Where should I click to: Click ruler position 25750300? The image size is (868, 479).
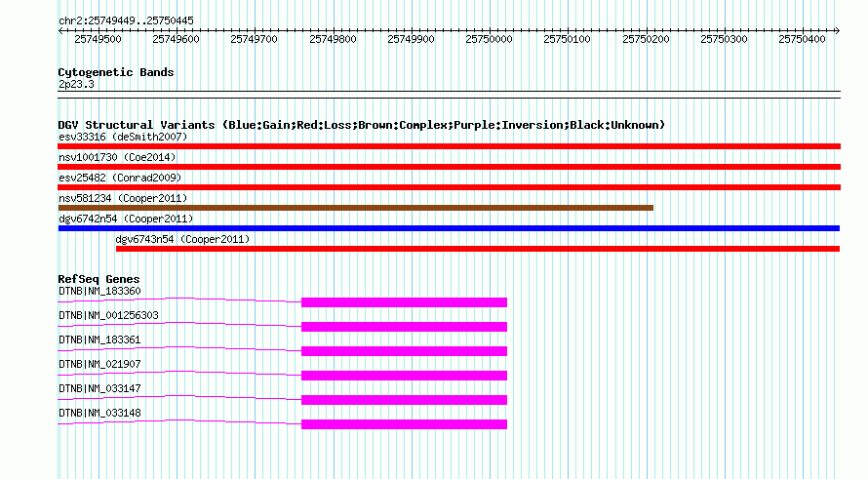pos(724,39)
